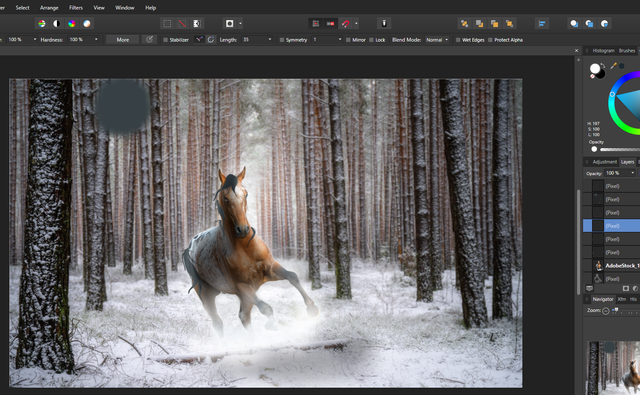The width and height of the screenshot is (640, 395).
Task: Swap primary and secondary colours arrow
Action: point(603,66)
